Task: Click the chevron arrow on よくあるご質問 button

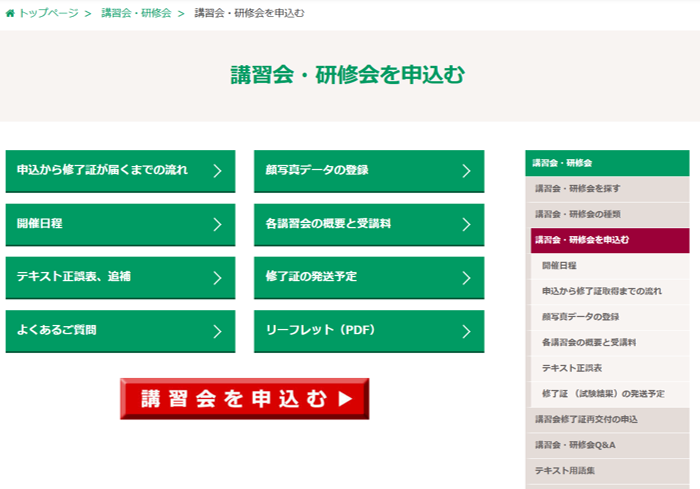Action: [x=217, y=331]
